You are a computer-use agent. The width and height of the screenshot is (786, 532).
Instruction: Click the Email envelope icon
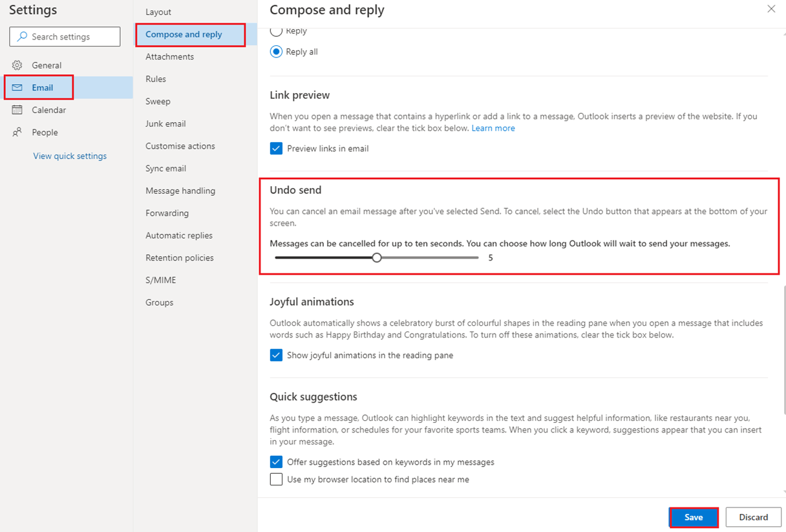[17, 87]
